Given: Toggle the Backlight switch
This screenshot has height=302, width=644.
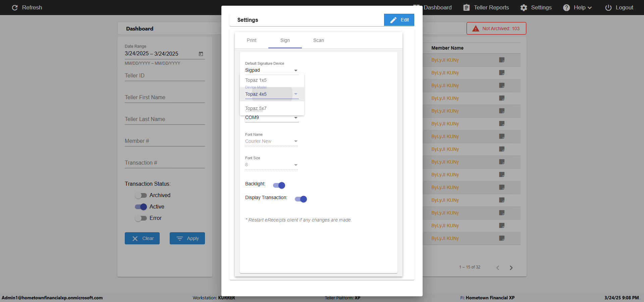Looking at the screenshot, I should tap(279, 185).
